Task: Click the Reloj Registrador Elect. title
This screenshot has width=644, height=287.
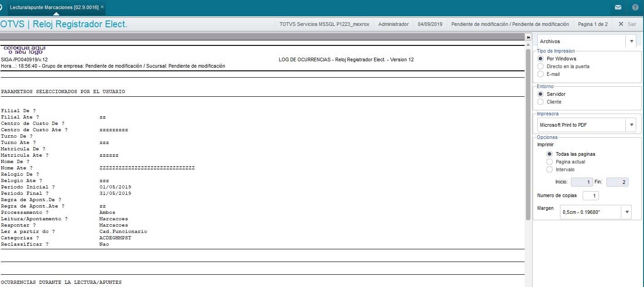Action: point(80,24)
